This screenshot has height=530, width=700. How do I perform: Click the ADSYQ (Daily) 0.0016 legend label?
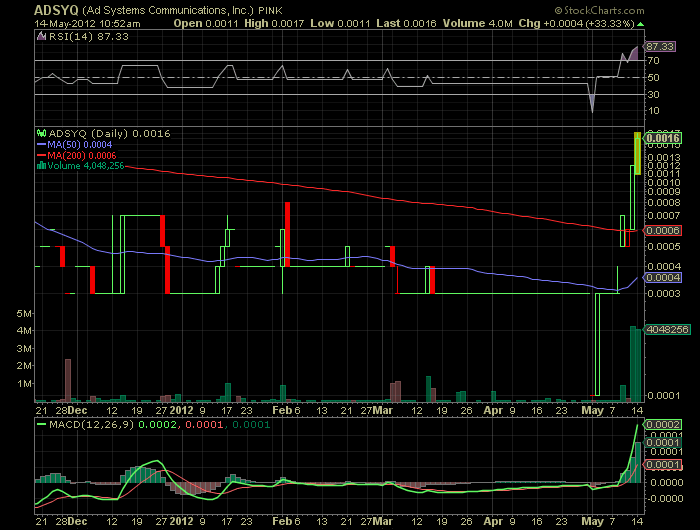coord(109,134)
